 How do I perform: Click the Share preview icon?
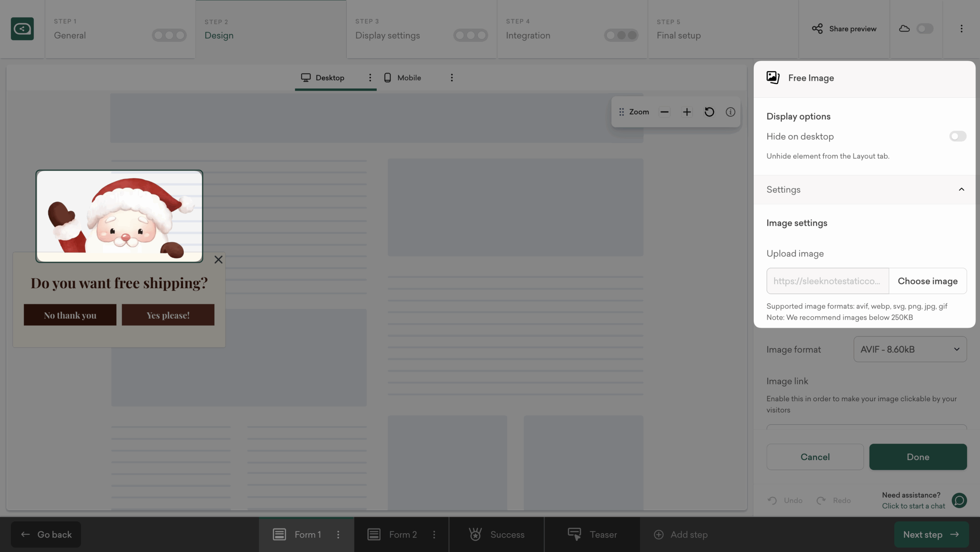817,29
